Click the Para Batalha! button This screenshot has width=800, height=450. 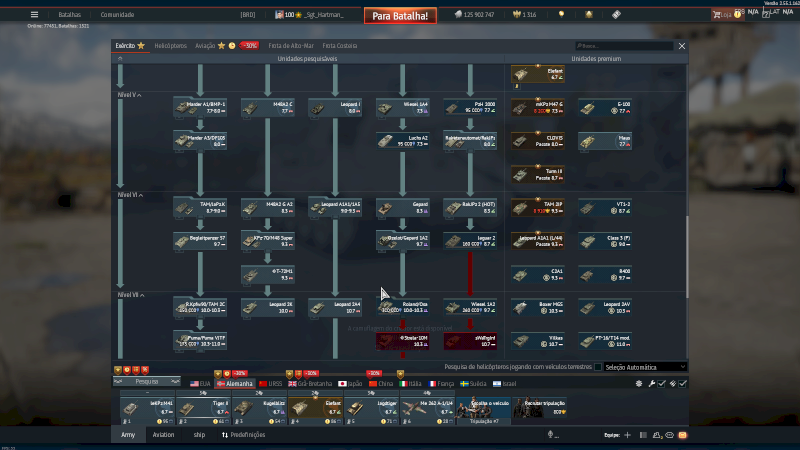(x=400, y=16)
